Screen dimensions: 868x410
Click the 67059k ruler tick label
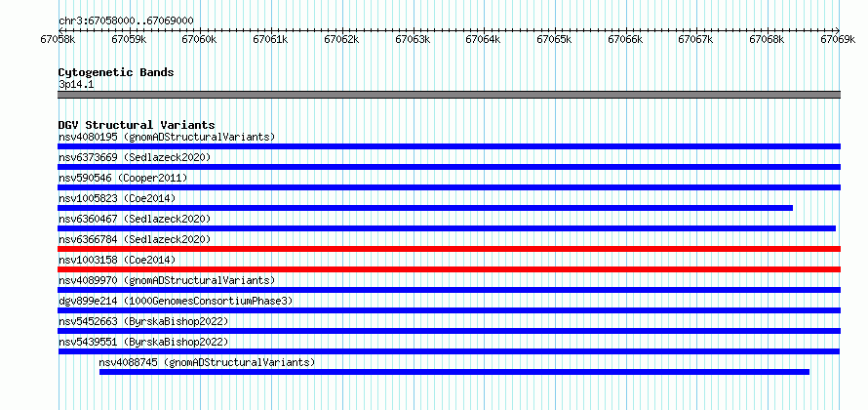(x=129, y=39)
